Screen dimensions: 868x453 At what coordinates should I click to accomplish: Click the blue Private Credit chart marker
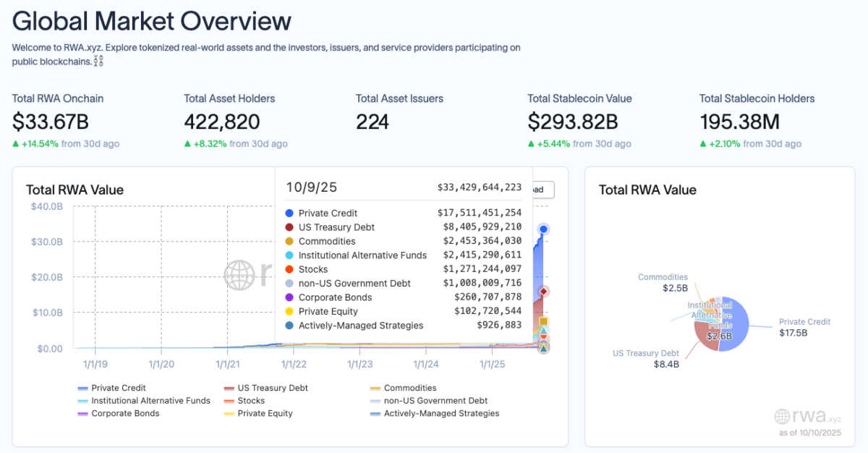(x=543, y=229)
